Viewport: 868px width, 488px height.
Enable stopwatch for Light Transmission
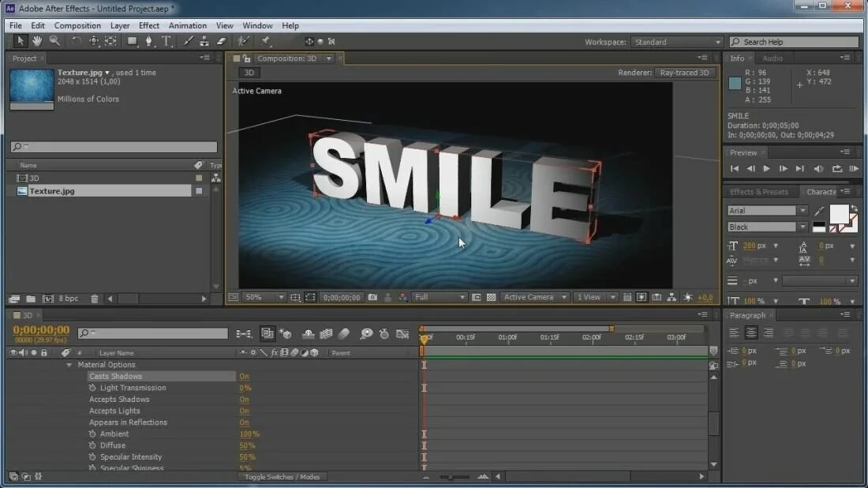[x=92, y=388]
